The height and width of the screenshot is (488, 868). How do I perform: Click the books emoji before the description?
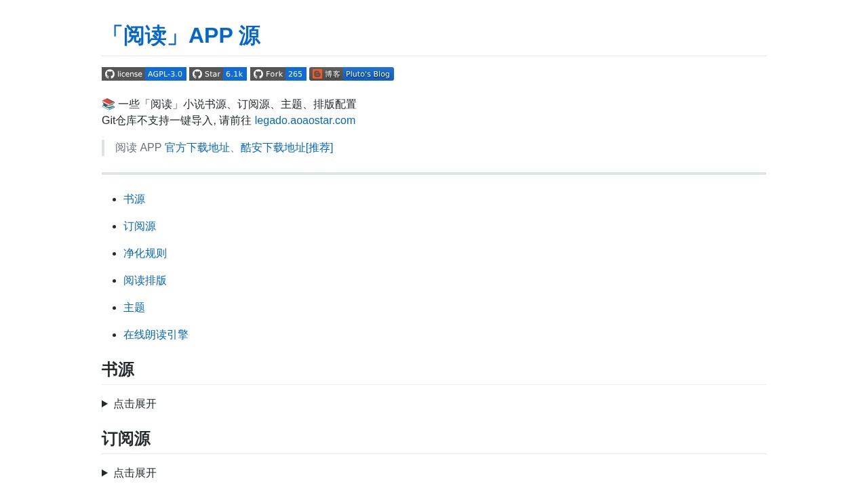[108, 104]
